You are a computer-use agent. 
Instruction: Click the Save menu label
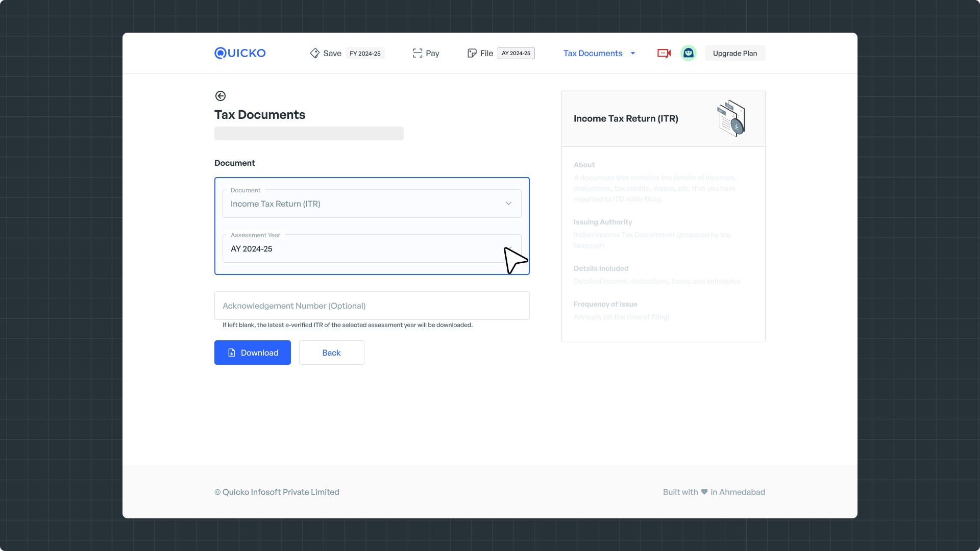click(332, 53)
